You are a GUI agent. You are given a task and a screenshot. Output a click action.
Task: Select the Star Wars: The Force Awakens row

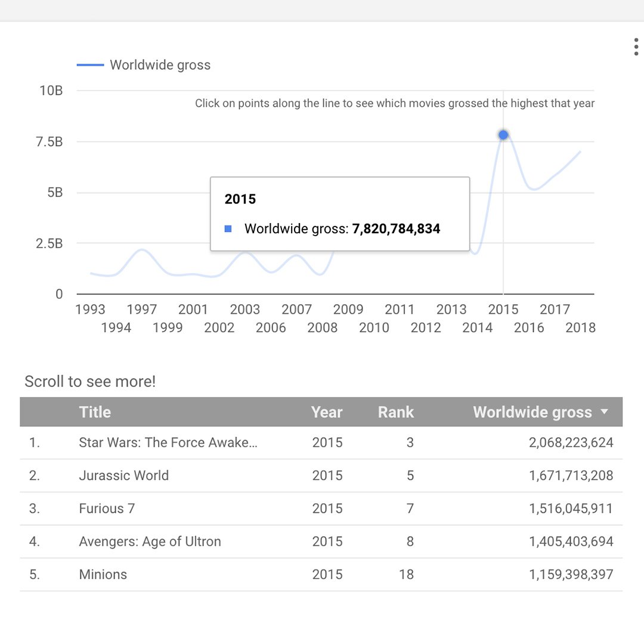[321, 442]
